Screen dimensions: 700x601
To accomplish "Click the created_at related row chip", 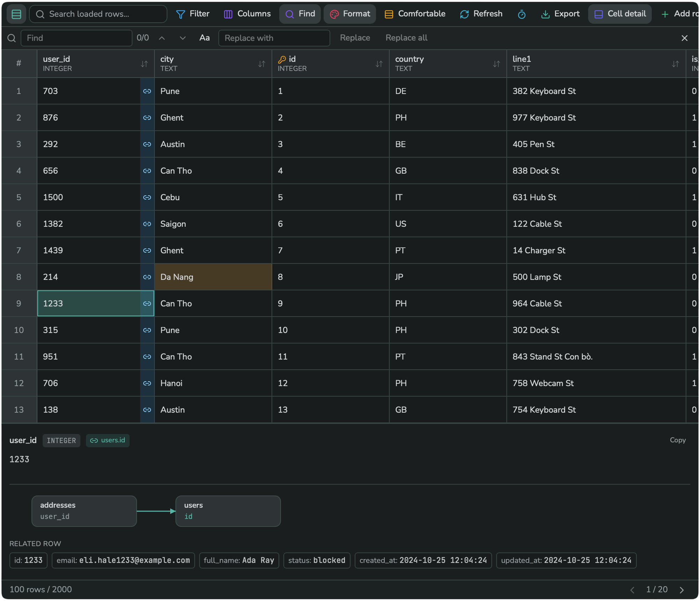I will click(423, 560).
